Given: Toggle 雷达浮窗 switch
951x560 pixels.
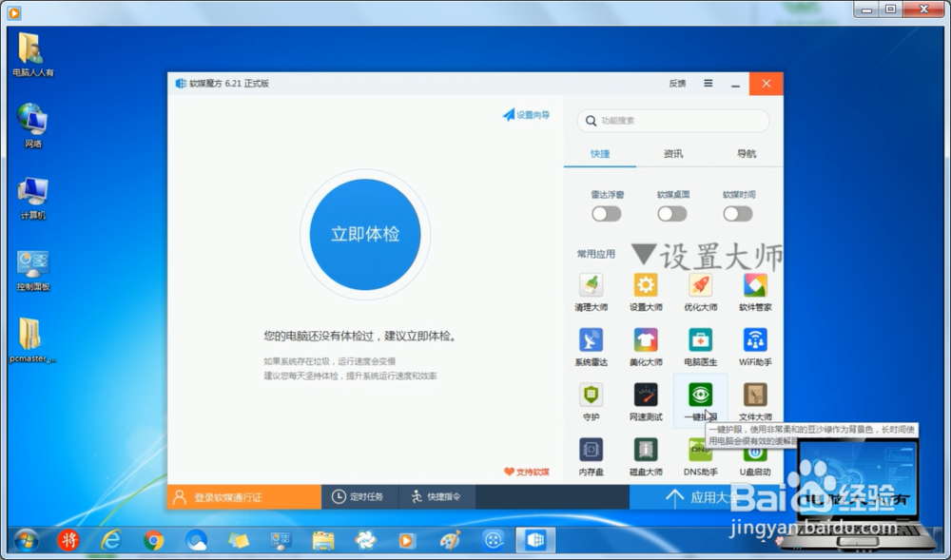Looking at the screenshot, I should tap(607, 213).
